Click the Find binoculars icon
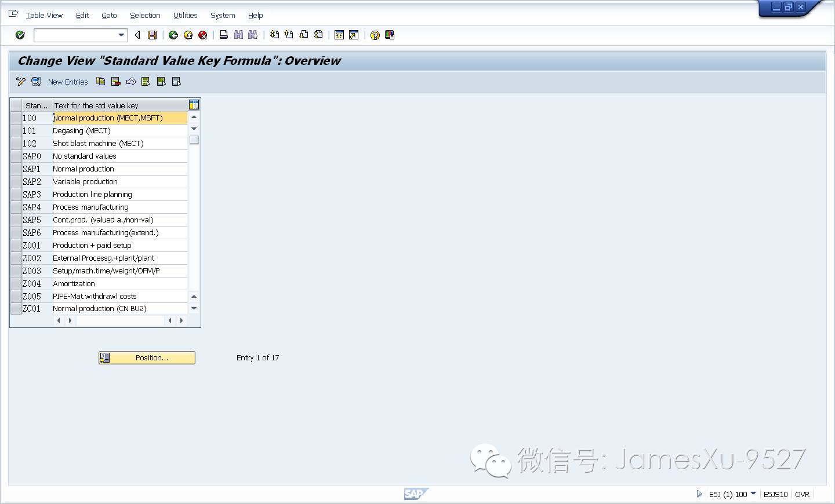835x504 pixels. pos(238,35)
